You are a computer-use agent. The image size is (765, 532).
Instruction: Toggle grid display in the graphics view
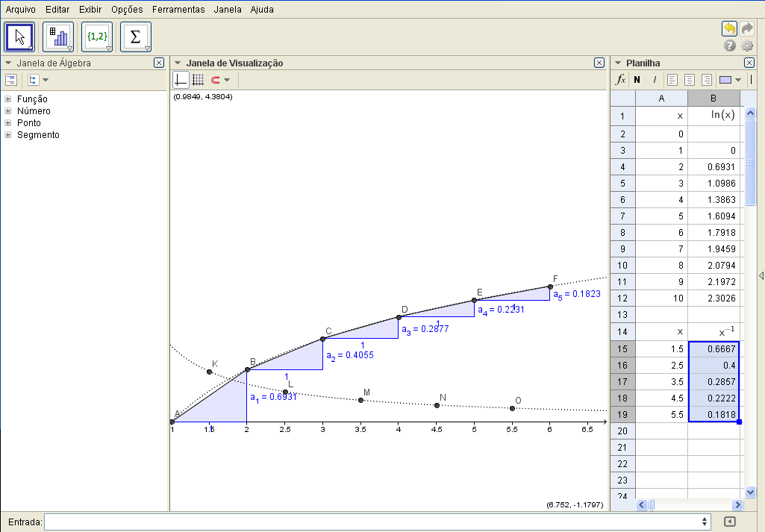coord(198,79)
